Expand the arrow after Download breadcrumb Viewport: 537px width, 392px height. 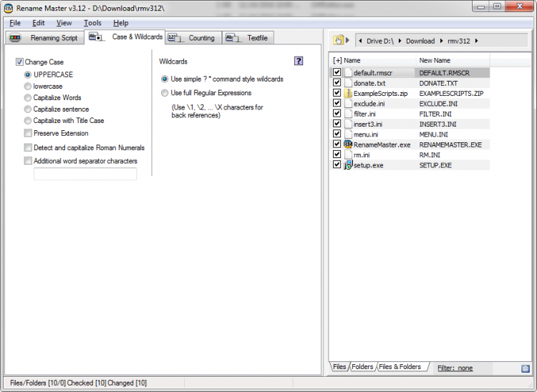click(442, 41)
